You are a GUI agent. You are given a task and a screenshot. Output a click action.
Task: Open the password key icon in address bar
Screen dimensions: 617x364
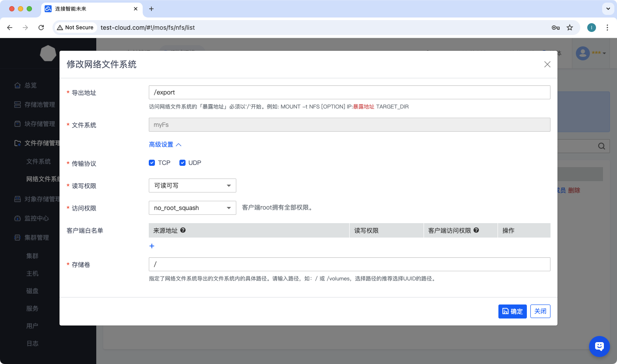coord(555,28)
